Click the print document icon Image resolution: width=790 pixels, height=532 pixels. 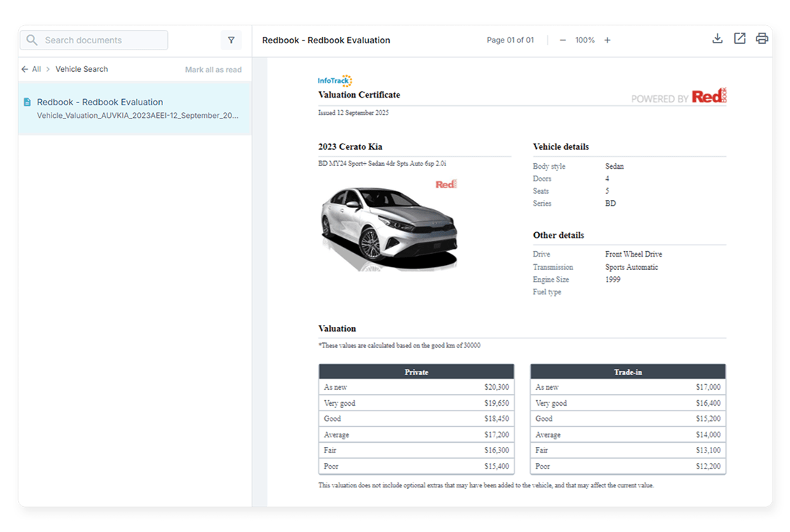pos(761,39)
